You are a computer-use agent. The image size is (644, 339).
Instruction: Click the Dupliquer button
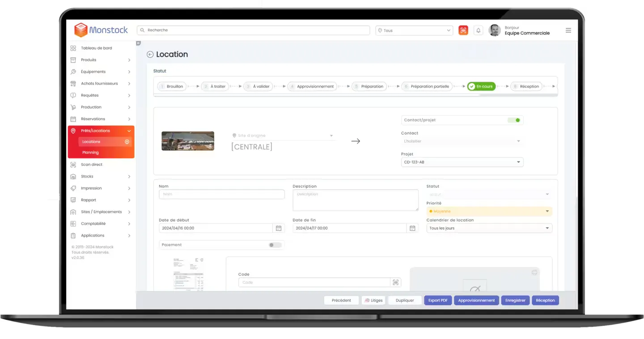[x=405, y=301]
